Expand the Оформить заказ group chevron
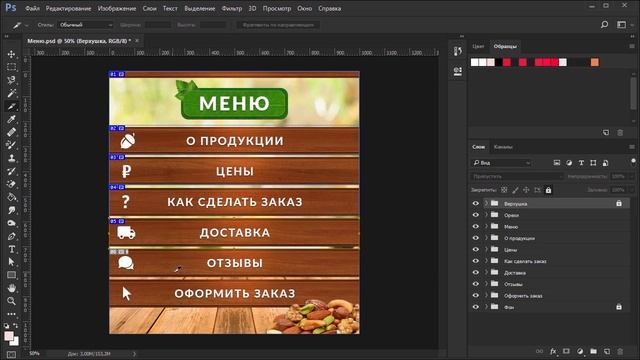 486,295
